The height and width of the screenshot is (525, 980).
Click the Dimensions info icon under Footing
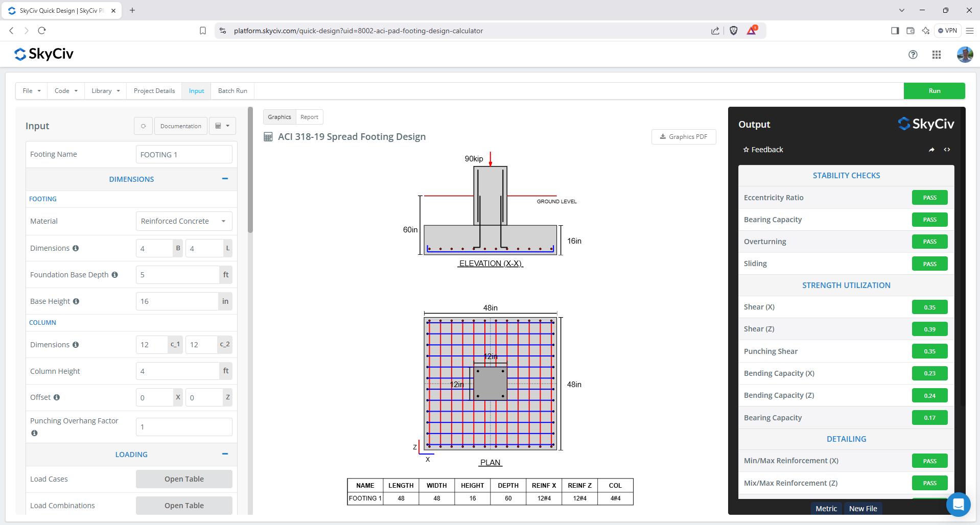click(76, 248)
